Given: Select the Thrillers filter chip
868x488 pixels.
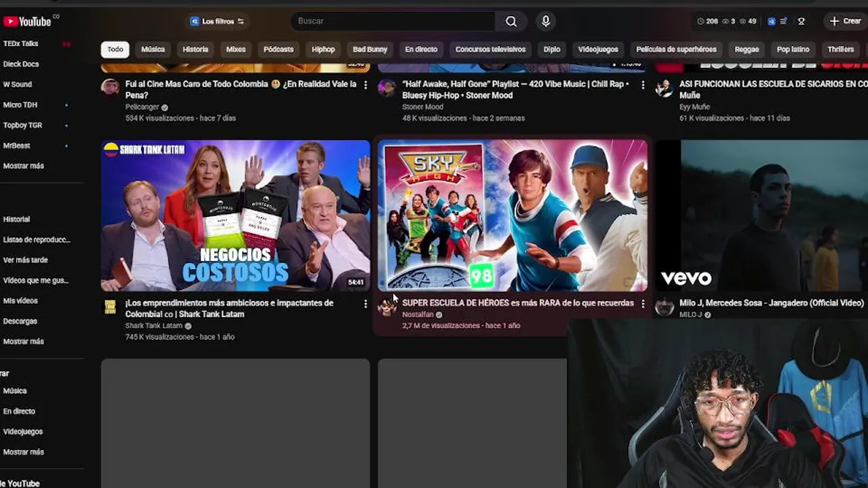Looking at the screenshot, I should [x=840, y=49].
